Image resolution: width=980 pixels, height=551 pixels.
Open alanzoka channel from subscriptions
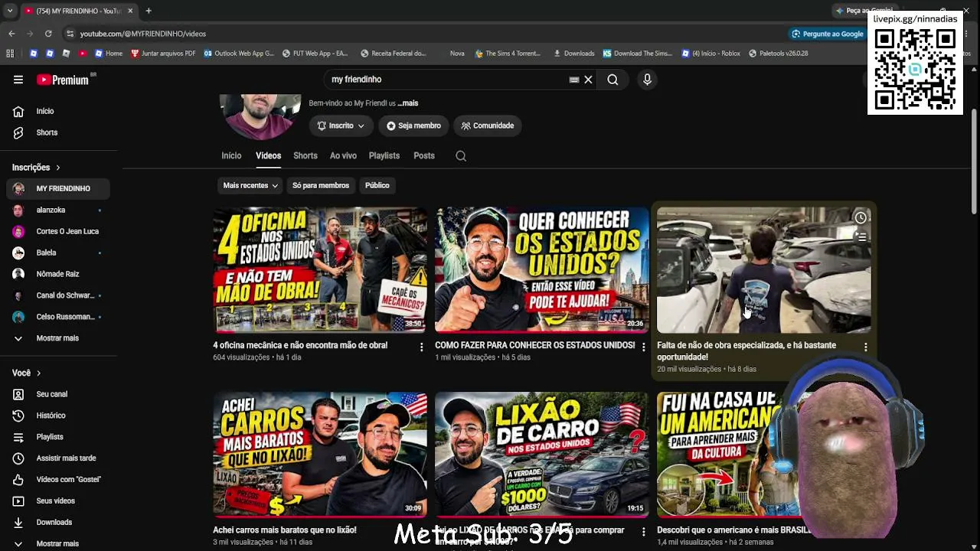(x=58, y=210)
